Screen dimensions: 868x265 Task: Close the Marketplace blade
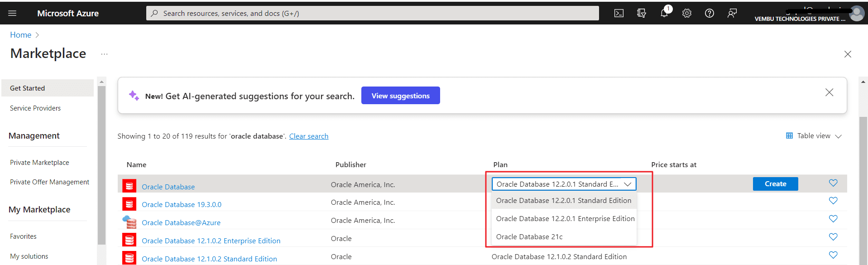[x=848, y=54]
